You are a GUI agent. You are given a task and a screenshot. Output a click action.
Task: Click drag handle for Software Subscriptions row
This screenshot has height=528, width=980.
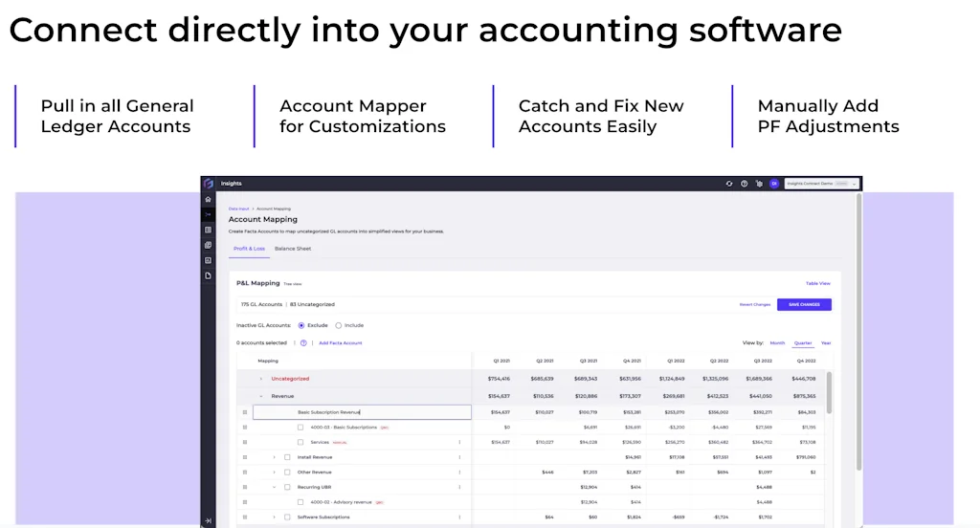click(x=245, y=517)
